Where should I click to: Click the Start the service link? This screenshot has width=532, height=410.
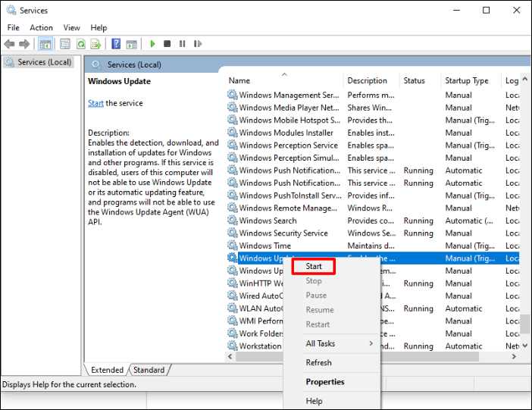coord(95,103)
